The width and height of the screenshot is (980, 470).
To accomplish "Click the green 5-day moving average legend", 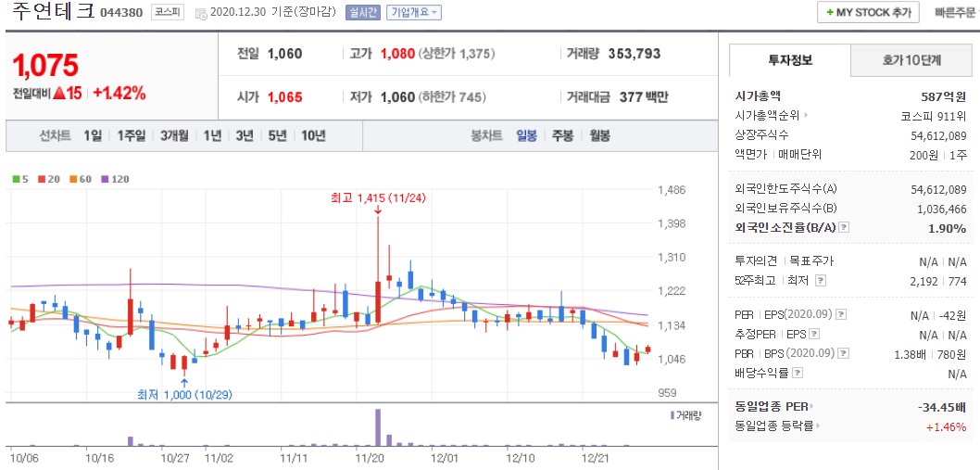I will [20, 179].
